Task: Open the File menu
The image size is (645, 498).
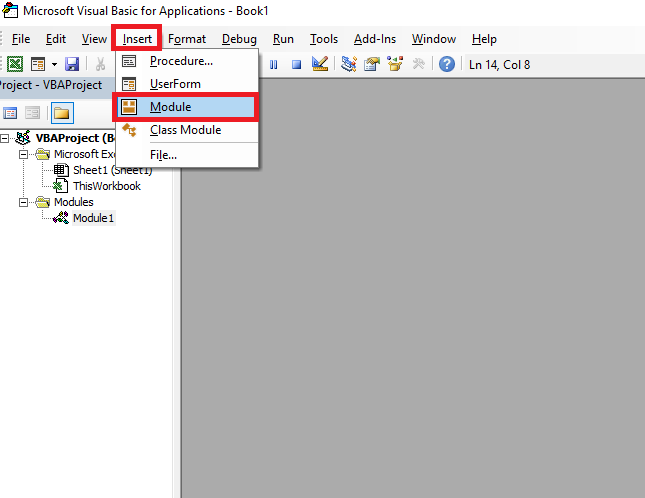Action: point(21,39)
